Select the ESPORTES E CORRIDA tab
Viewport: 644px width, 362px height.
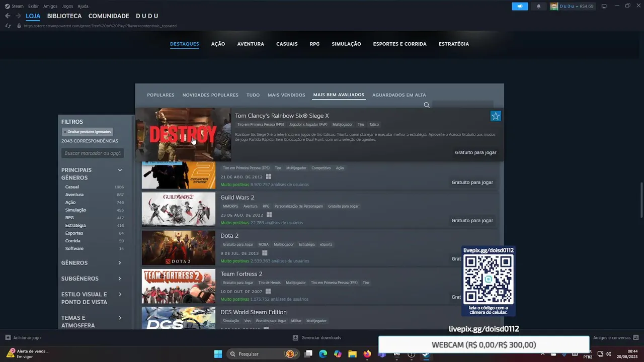(x=399, y=44)
